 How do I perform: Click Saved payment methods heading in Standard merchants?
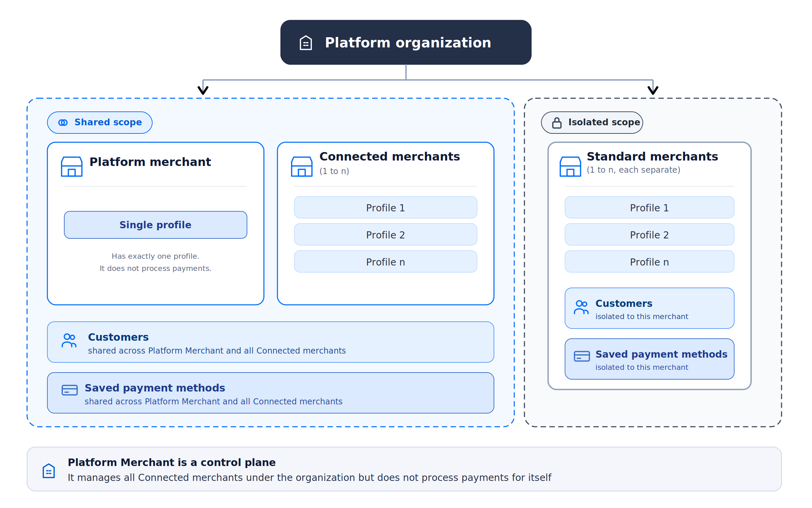point(661,354)
